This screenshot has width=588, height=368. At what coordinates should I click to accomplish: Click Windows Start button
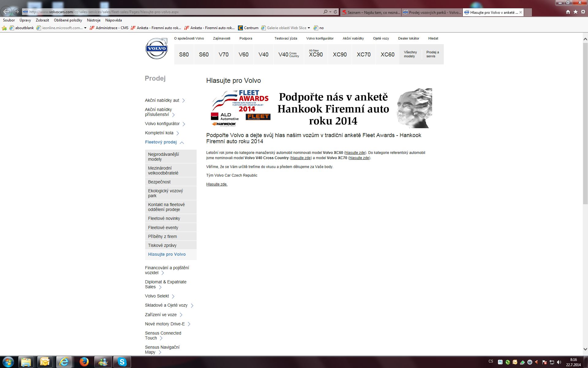coord(8,362)
